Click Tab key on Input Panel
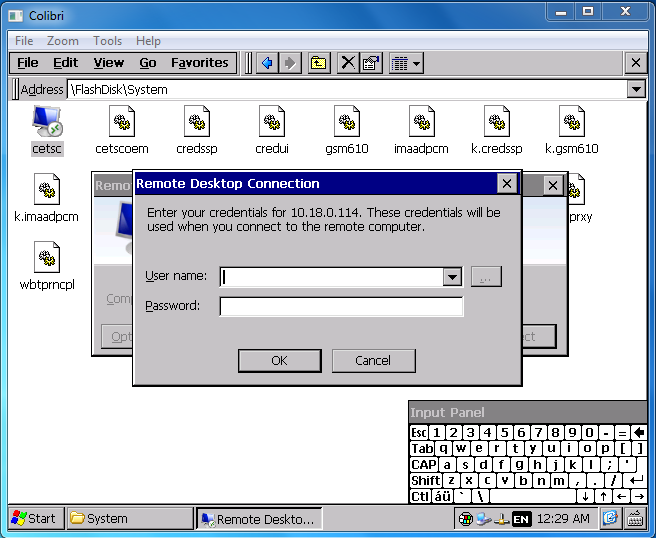Viewport: 656px width, 538px height. [x=422, y=448]
